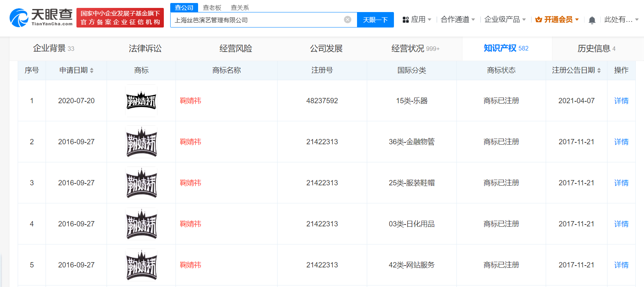The height and width of the screenshot is (287, 644).
Task: Expand the 企业级产品 dropdown
Action: pos(505,20)
